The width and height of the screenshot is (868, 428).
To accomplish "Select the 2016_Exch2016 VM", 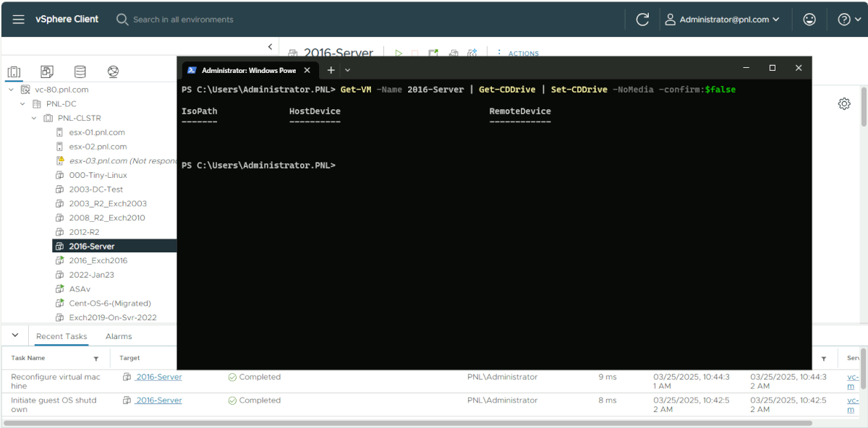I will coord(98,260).
